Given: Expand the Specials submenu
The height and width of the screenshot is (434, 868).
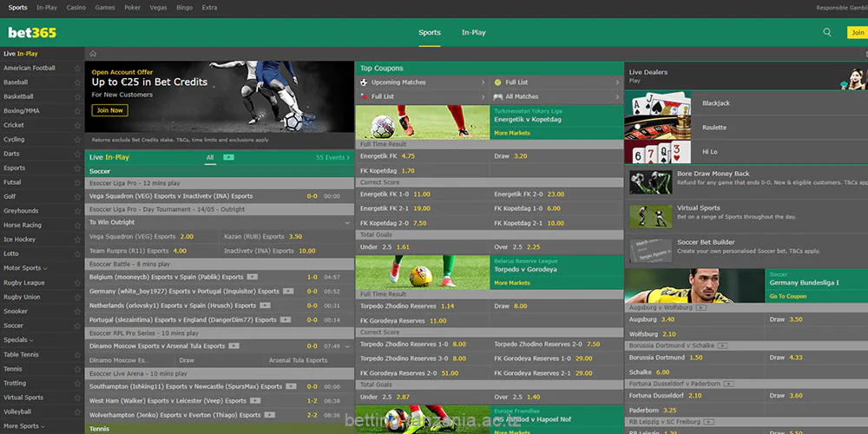Looking at the screenshot, I should 31,340.
